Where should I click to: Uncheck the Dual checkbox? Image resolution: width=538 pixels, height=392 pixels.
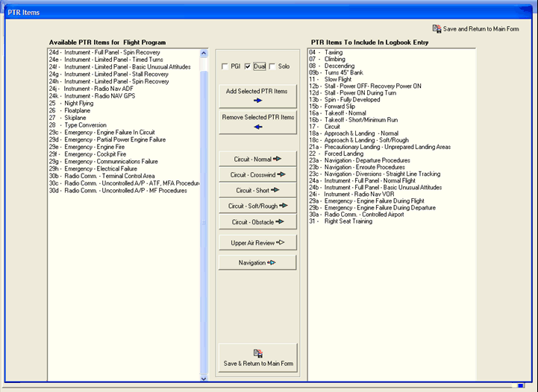tap(248, 67)
